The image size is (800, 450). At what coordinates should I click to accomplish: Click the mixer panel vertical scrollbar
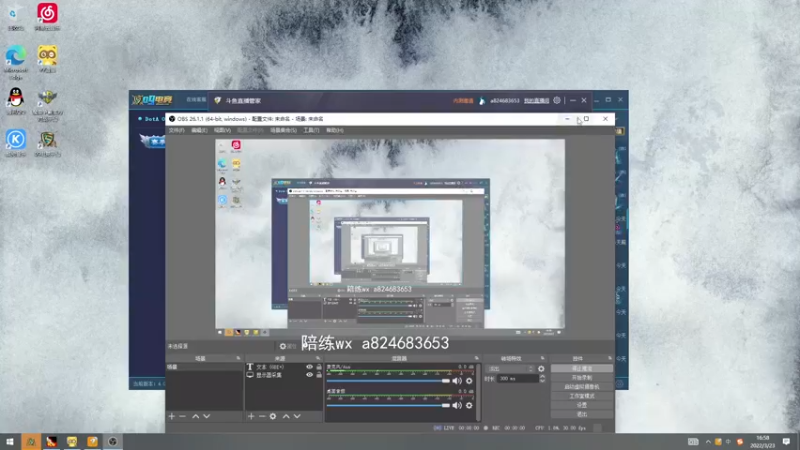[x=478, y=392]
